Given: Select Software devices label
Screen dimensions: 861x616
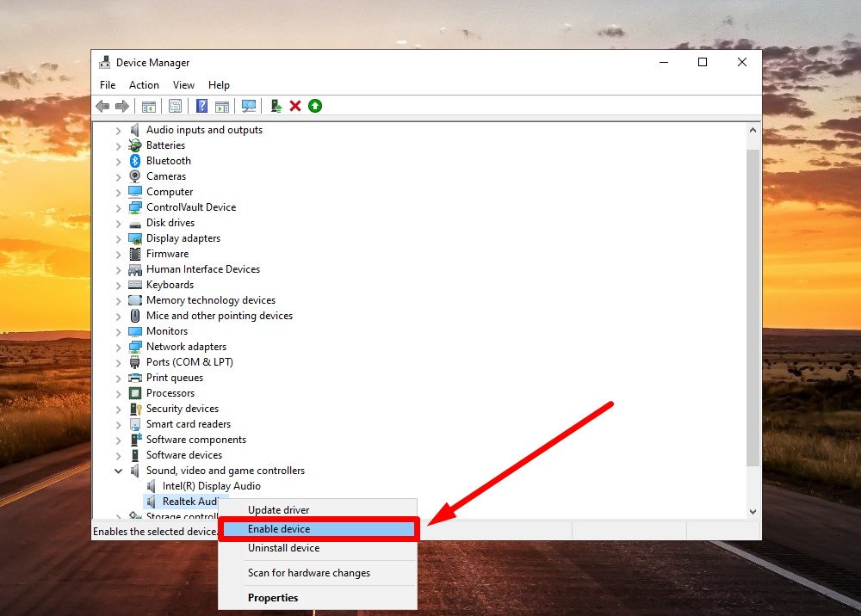Looking at the screenshot, I should click(x=184, y=455).
